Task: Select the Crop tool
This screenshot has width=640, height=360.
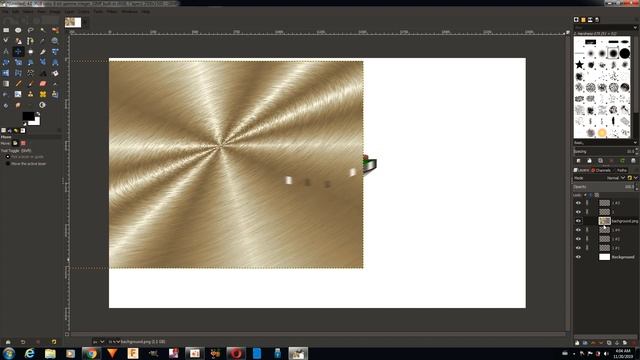Action: (43, 51)
